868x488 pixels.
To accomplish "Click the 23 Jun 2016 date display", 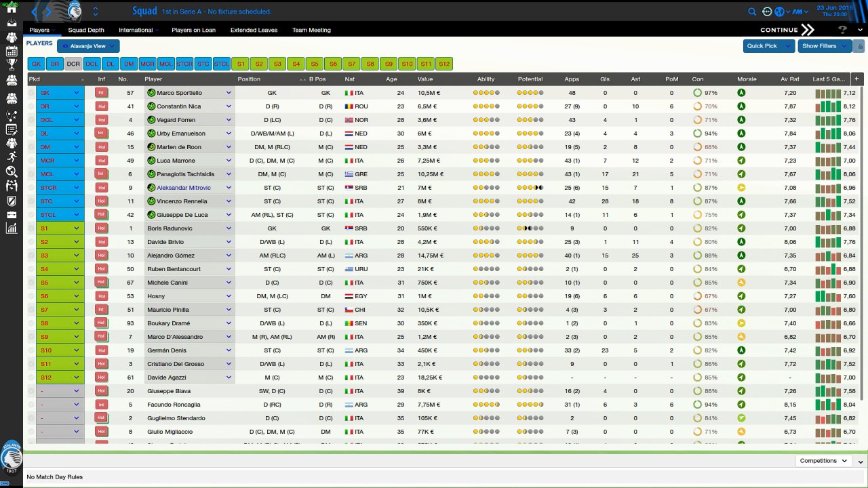I will coord(836,7).
